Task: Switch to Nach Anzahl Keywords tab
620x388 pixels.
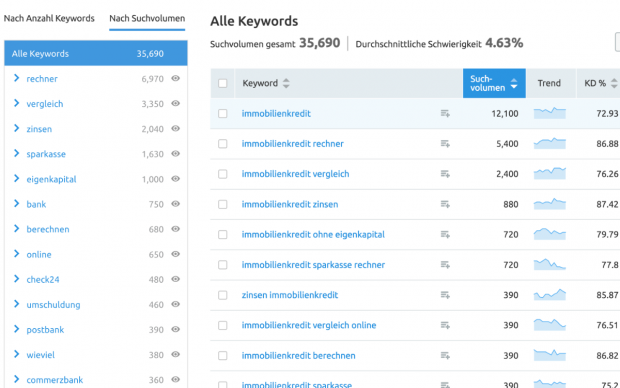Action: point(49,19)
